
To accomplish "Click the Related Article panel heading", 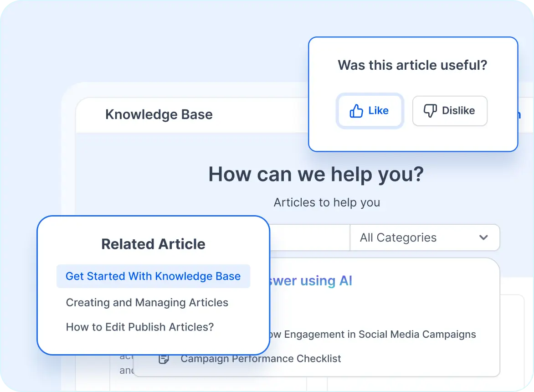I will click(x=153, y=244).
